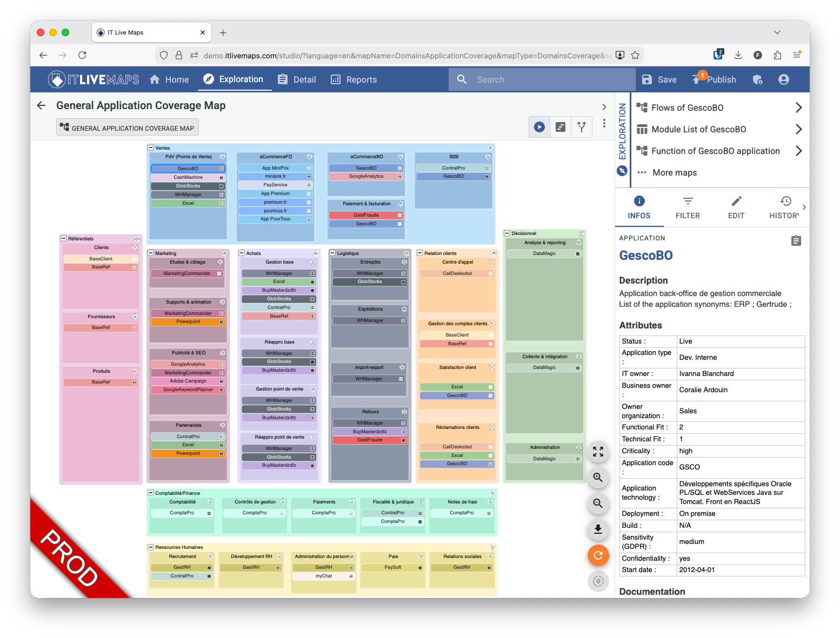
Task: Expand Flows of GescoBO chevron
Action: 798,108
